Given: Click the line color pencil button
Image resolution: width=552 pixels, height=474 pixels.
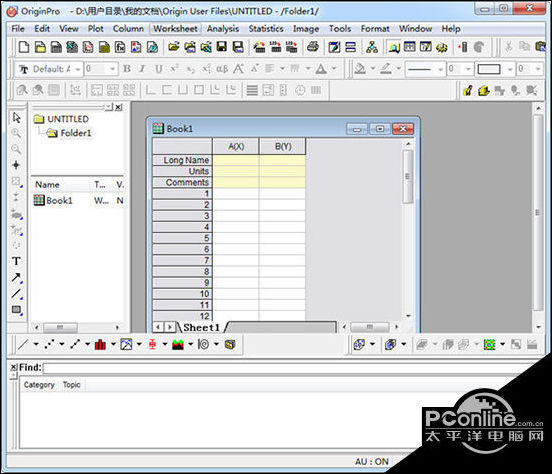Looking at the screenshot, I should [x=386, y=69].
